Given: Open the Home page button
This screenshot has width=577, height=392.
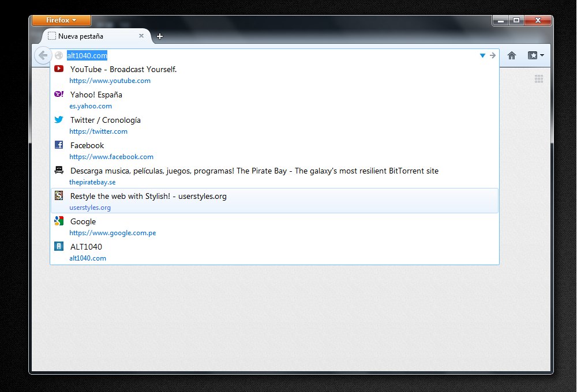Looking at the screenshot, I should [x=511, y=55].
